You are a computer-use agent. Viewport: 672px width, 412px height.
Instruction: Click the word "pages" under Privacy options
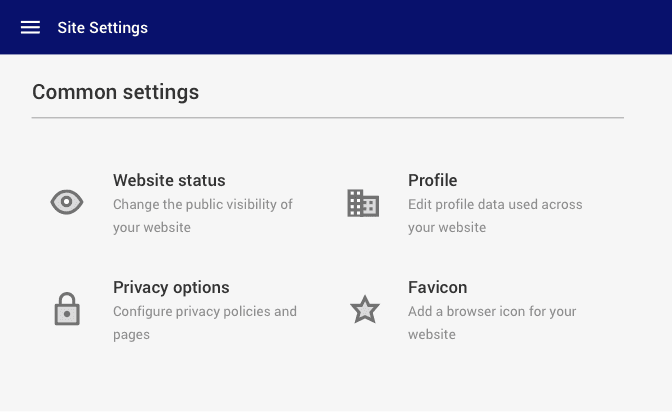pos(131,334)
